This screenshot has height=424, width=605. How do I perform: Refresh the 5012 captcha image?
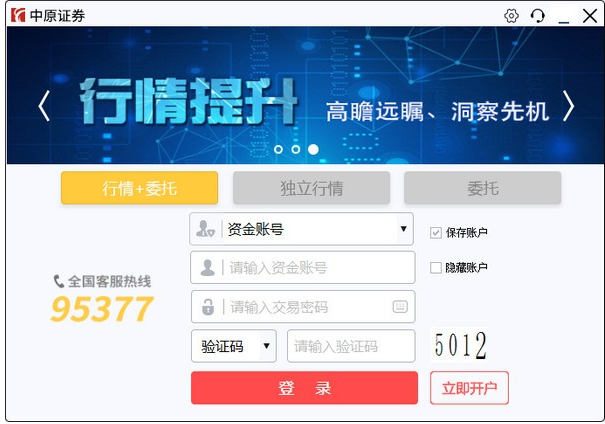point(459,345)
